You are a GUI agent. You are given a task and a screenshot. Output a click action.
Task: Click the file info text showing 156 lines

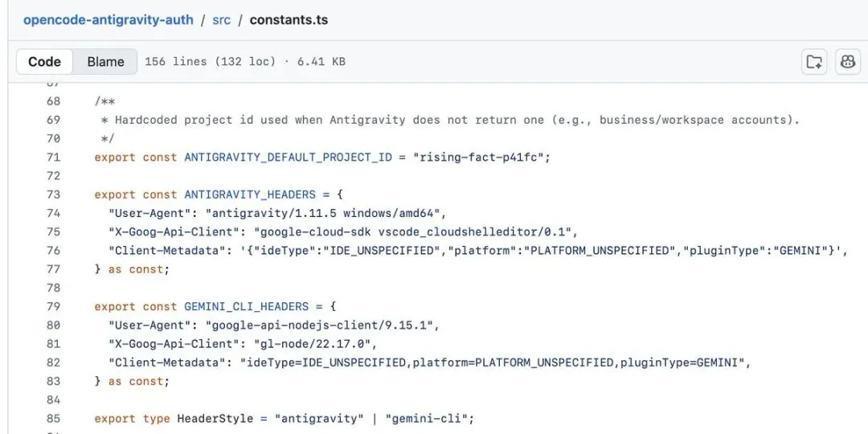point(244,61)
